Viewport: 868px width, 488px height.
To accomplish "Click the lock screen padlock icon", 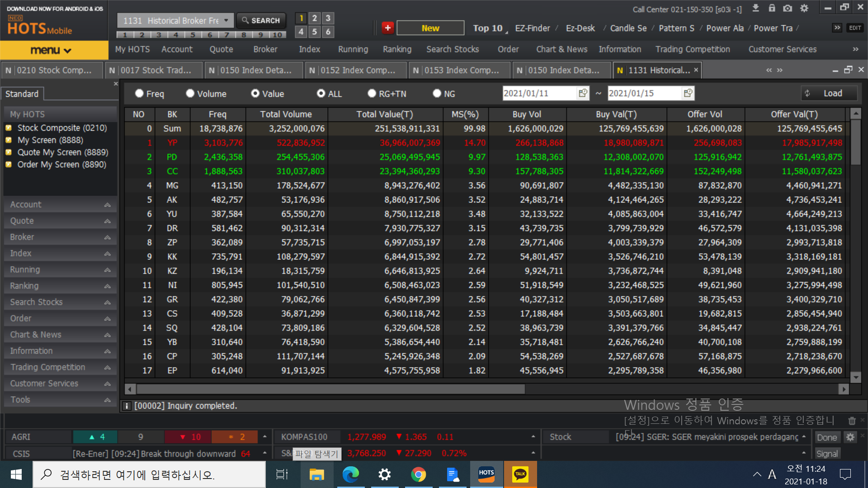I will point(772,8).
